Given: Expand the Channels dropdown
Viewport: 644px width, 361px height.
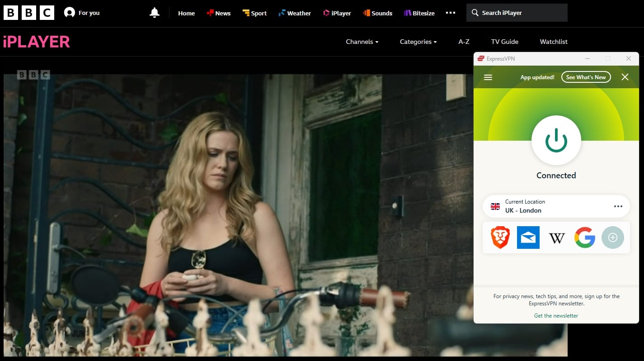Looking at the screenshot, I should click(x=362, y=42).
